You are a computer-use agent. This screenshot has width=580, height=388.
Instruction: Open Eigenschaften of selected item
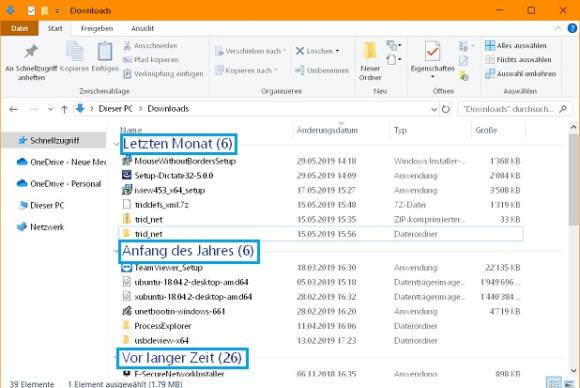tap(432, 60)
